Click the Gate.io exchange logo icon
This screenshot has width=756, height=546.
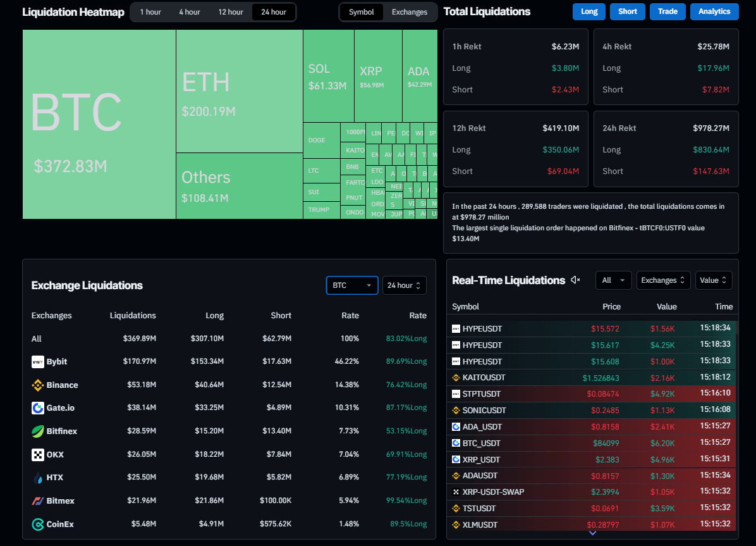(37, 408)
